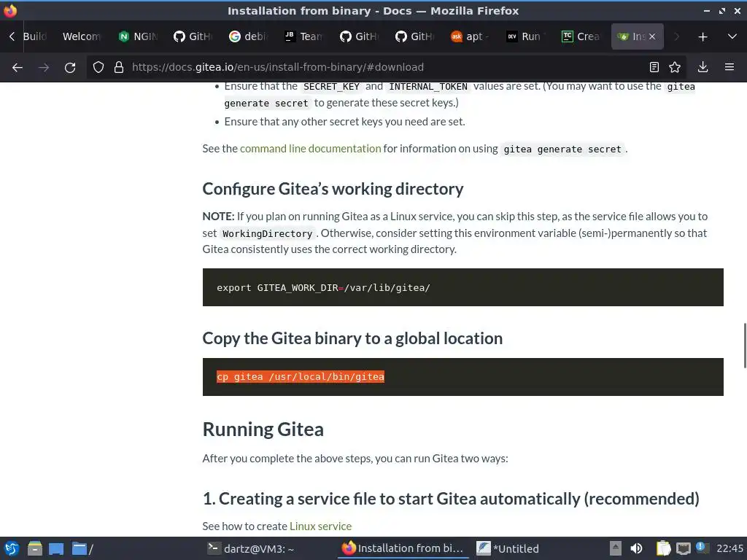Click the Running Gitea heading
This screenshot has width=747, height=560.
tap(263, 429)
